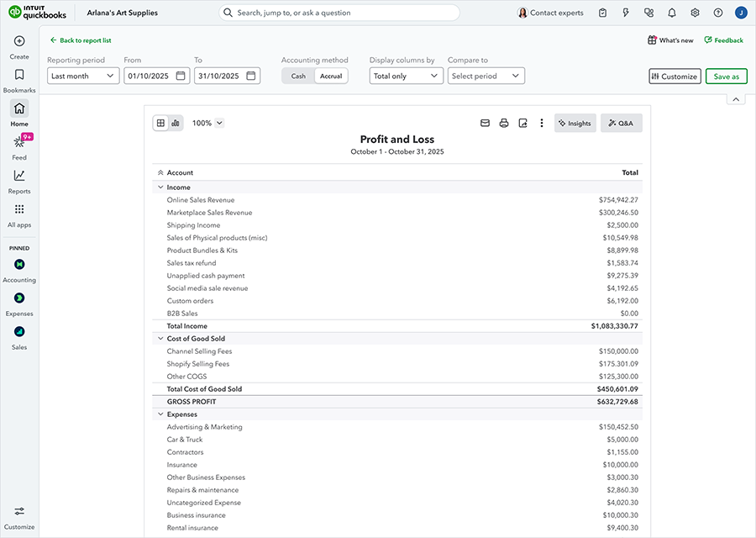756x538 pixels.
Task: Open Q&A for this report
Action: [x=621, y=123]
